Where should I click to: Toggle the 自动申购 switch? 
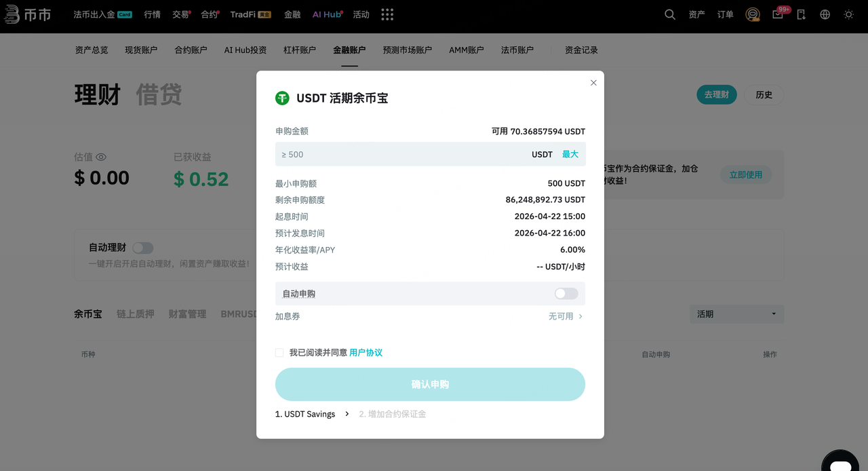pos(566,294)
